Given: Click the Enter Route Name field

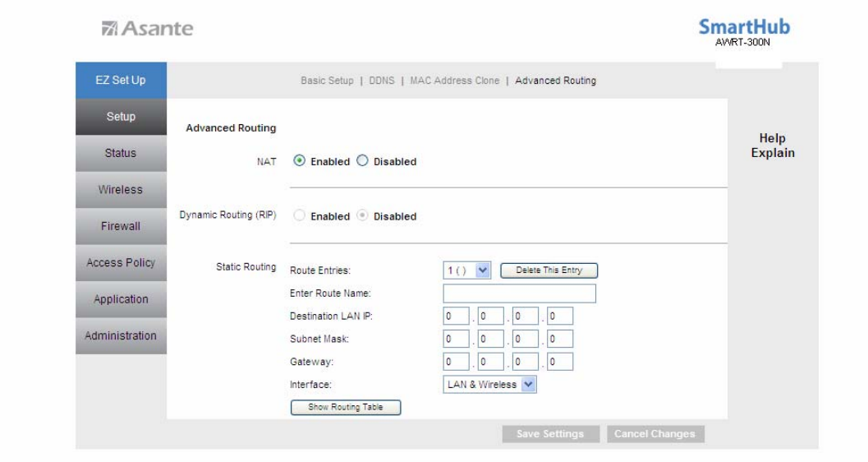Looking at the screenshot, I should (x=519, y=293).
